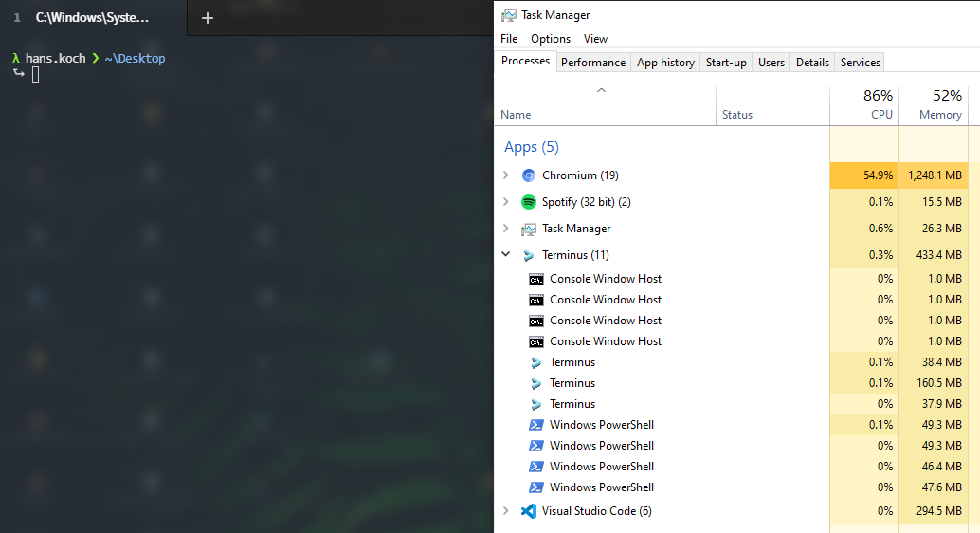The image size is (980, 533).
Task: Open a new terminal tab with plus
Action: [x=208, y=18]
